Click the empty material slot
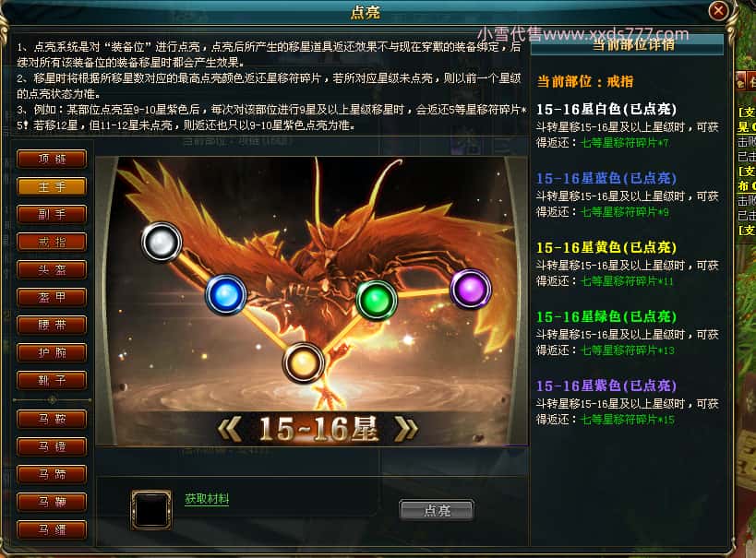 [x=151, y=510]
